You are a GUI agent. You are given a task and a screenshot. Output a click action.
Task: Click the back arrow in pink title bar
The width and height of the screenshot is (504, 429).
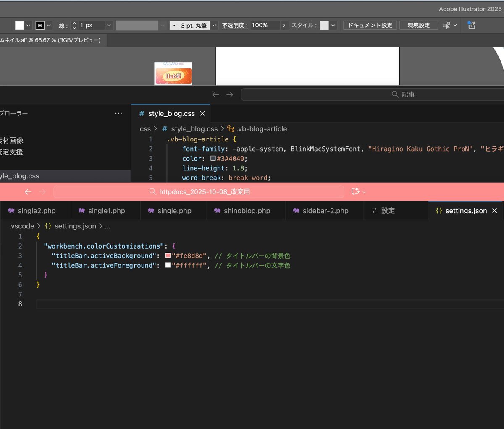28,192
